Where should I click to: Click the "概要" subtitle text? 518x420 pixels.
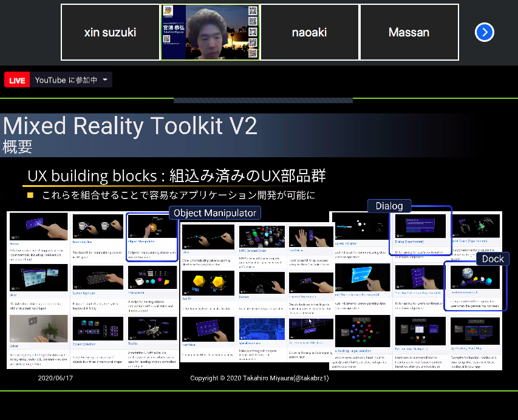click(x=17, y=147)
